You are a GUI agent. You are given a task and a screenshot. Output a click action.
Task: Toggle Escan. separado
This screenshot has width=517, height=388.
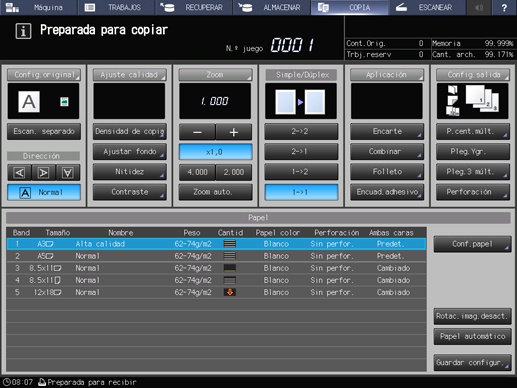pos(44,131)
